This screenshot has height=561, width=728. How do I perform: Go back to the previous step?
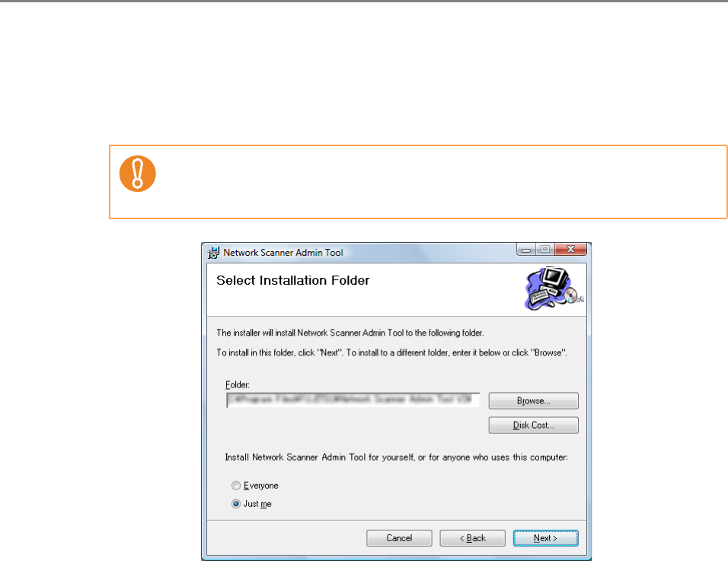click(473, 538)
